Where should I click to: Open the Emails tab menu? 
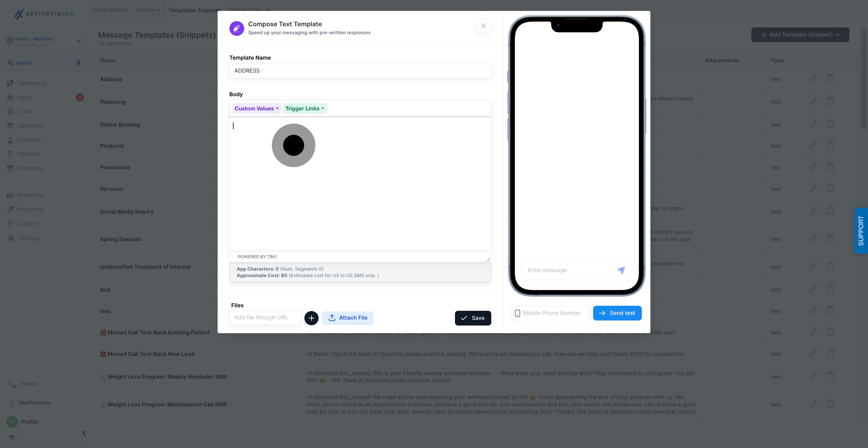pyautogui.click(x=148, y=10)
